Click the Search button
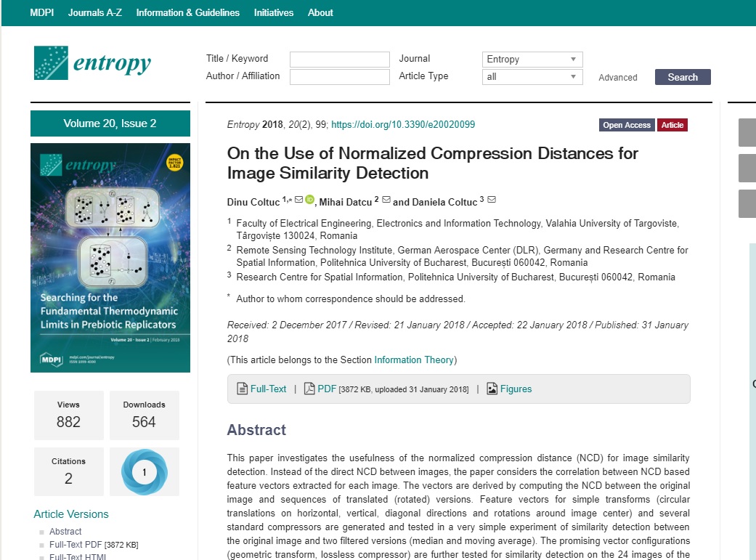756x560 pixels. coord(683,77)
